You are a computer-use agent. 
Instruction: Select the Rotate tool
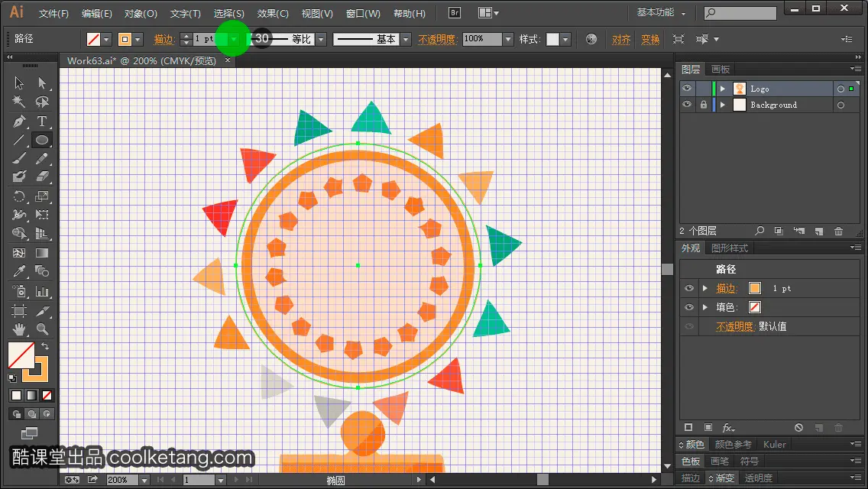click(19, 196)
